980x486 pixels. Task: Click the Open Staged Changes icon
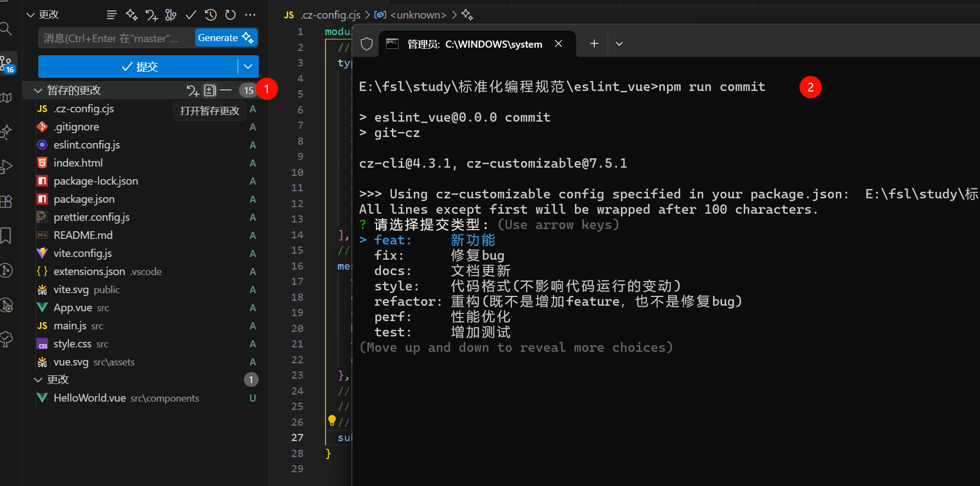point(210,90)
